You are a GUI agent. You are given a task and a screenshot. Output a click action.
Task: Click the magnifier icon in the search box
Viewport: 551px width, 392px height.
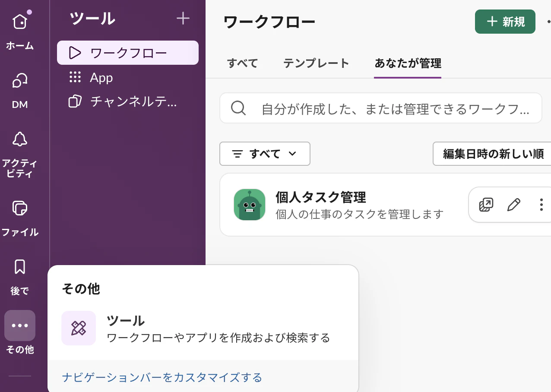238,108
